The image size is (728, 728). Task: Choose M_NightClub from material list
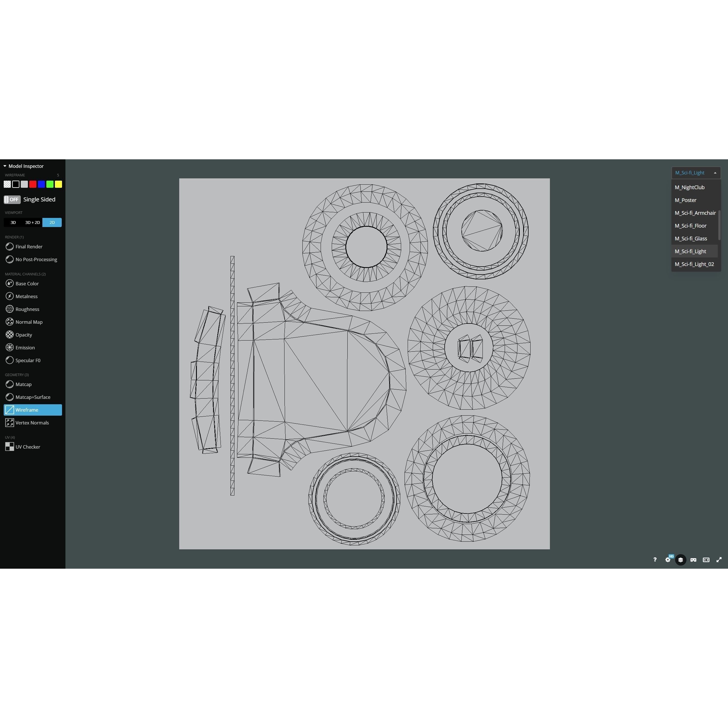tap(694, 187)
